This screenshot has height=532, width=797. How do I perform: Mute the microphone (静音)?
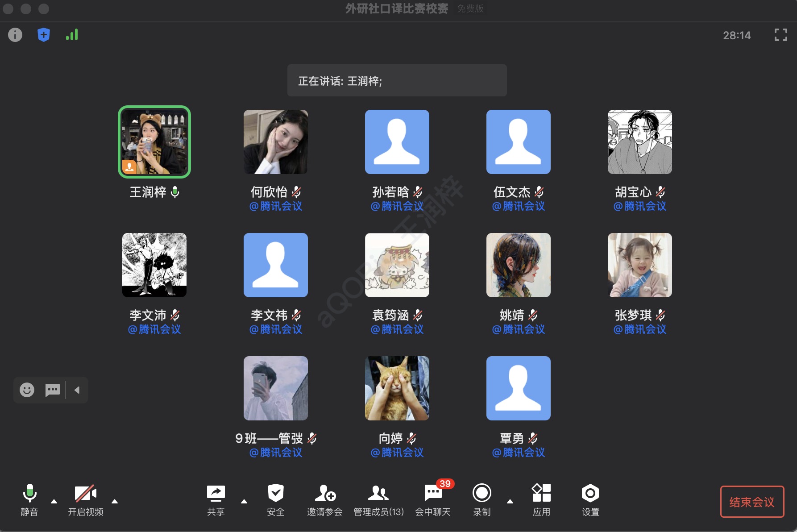click(29, 494)
